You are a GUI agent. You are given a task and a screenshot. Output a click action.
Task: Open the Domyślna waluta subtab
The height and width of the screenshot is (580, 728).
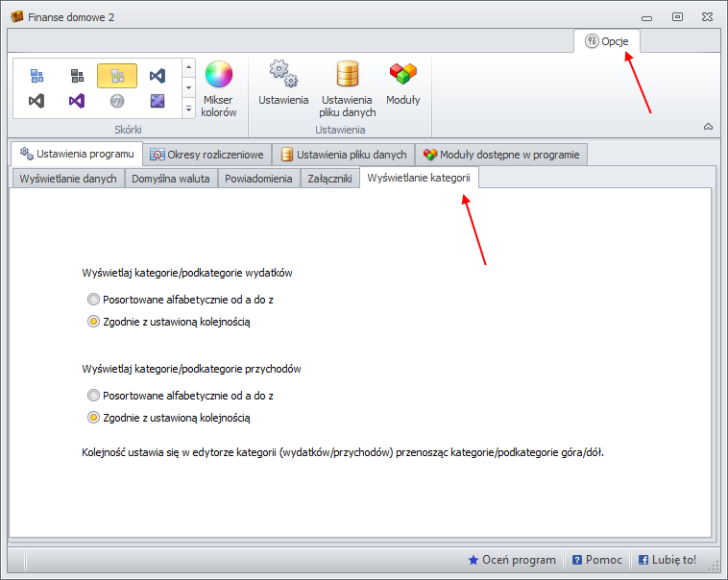pos(171,179)
